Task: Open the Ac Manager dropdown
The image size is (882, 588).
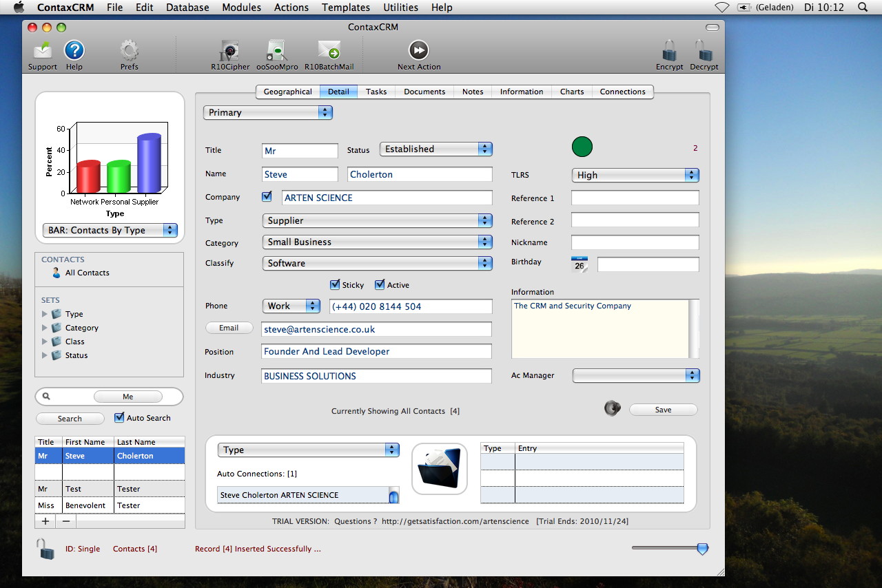Action: (636, 375)
